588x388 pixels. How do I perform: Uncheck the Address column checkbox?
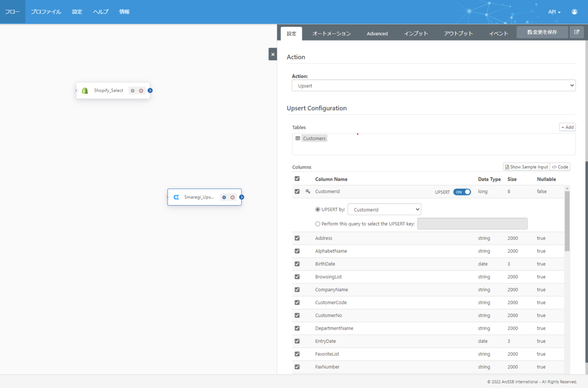coord(297,238)
